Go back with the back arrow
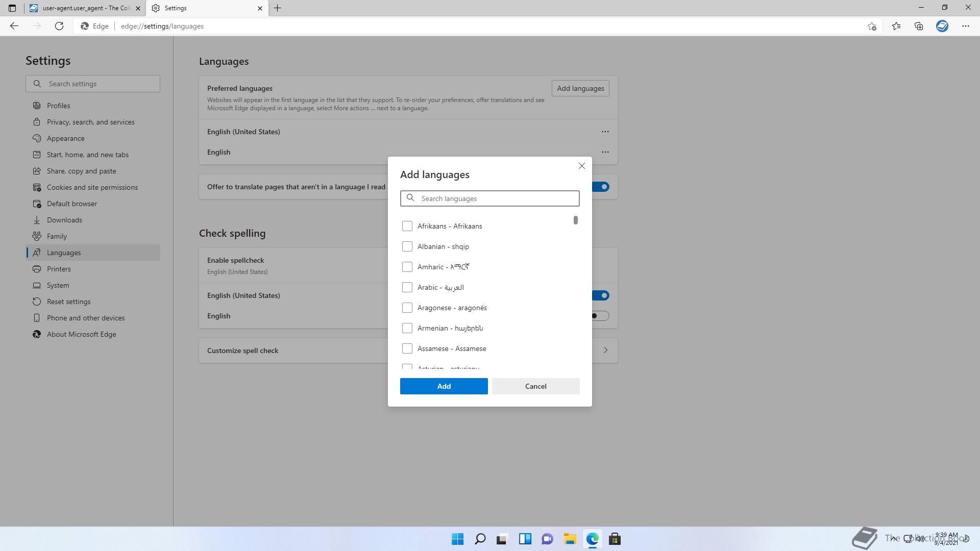The height and width of the screenshot is (551, 980). [x=14, y=26]
